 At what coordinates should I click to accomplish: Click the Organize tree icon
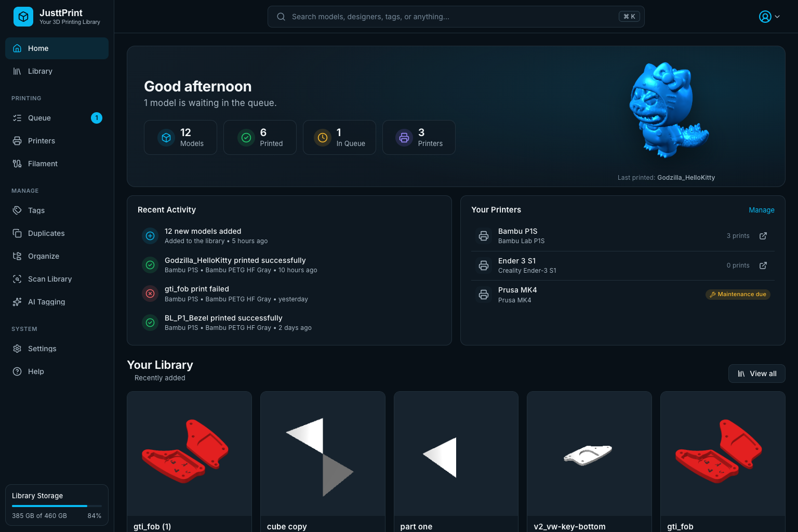click(17, 256)
